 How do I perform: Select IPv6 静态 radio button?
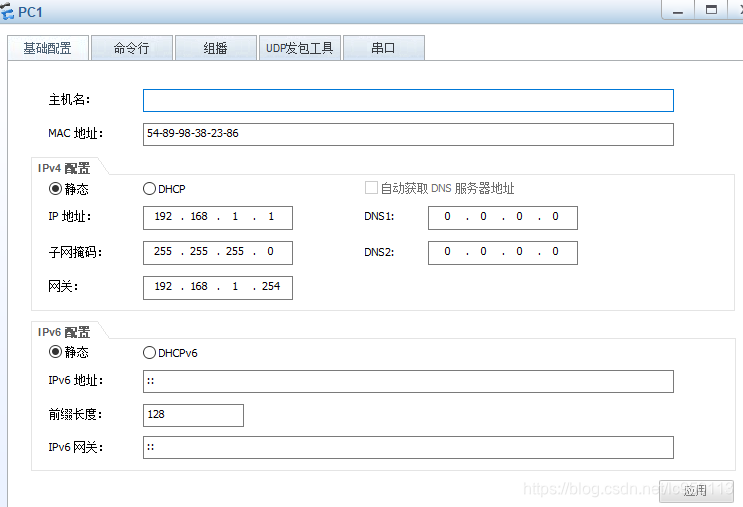pos(55,352)
